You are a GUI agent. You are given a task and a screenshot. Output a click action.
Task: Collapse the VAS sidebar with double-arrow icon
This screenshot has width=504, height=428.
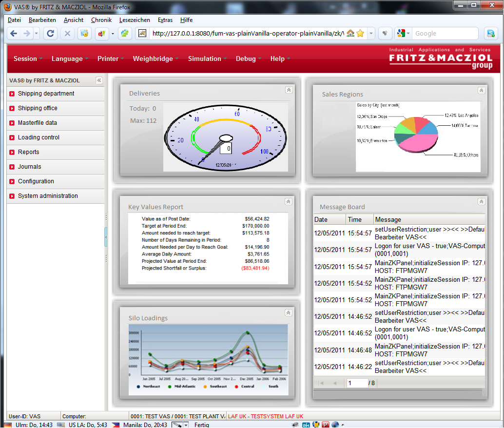tap(99, 80)
